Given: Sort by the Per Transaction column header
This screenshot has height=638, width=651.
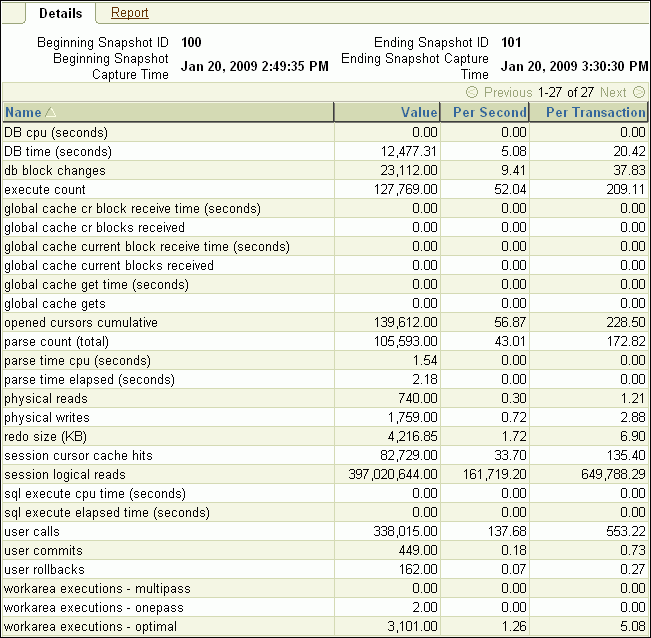Looking at the screenshot, I should pyautogui.click(x=595, y=113).
